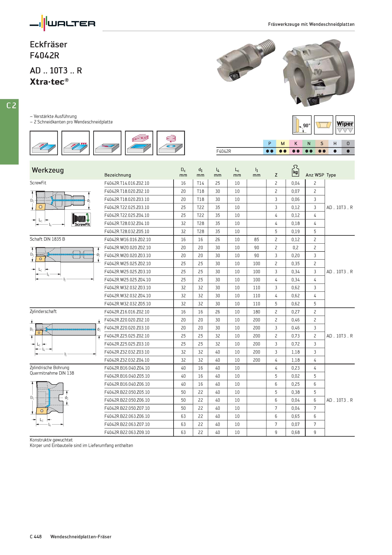Click the Bezeichnung column header
This screenshot has height=555, width=392.
(118, 175)
